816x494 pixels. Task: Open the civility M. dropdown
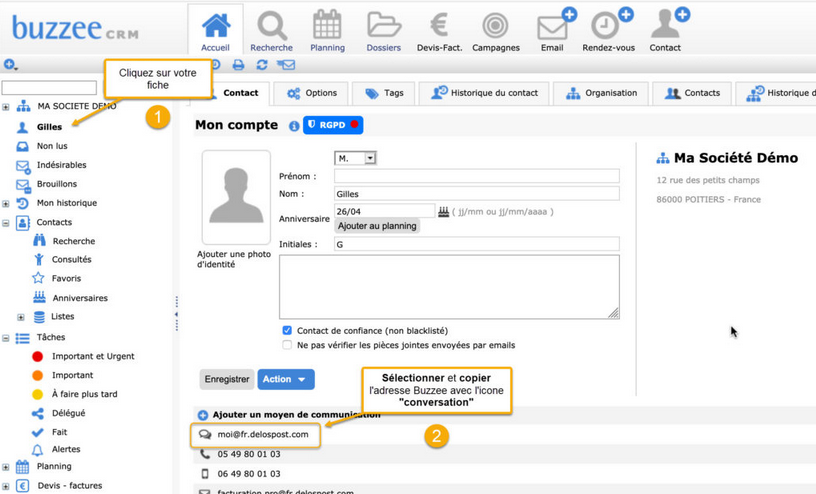pyautogui.click(x=355, y=158)
